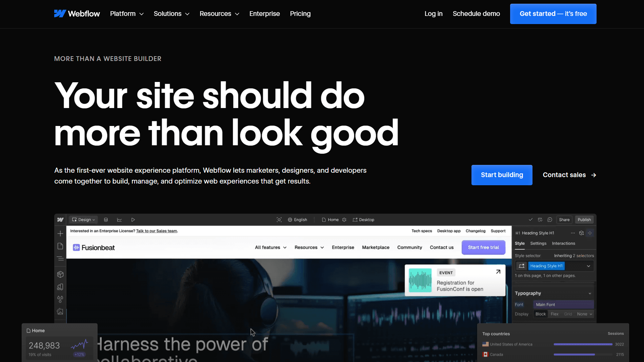Select the Heading Style H1 class tag
This screenshot has width=644, height=362.
(x=546, y=266)
